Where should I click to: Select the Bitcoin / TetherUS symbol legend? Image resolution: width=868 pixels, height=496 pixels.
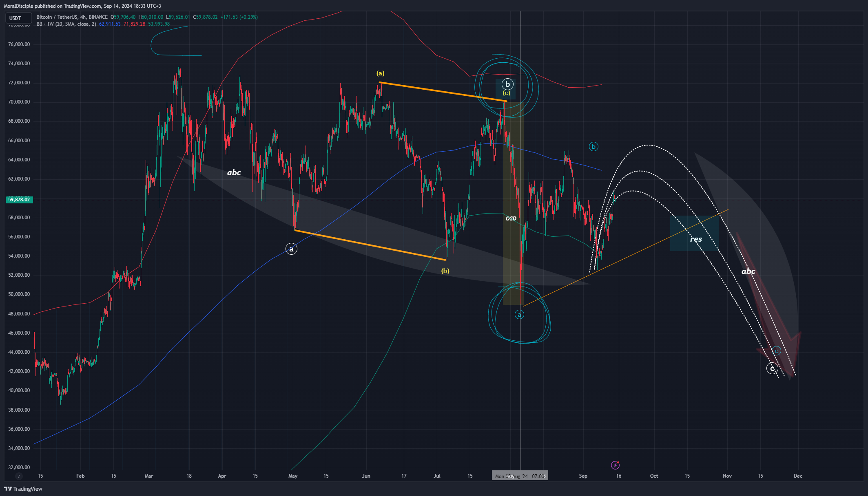click(72, 17)
